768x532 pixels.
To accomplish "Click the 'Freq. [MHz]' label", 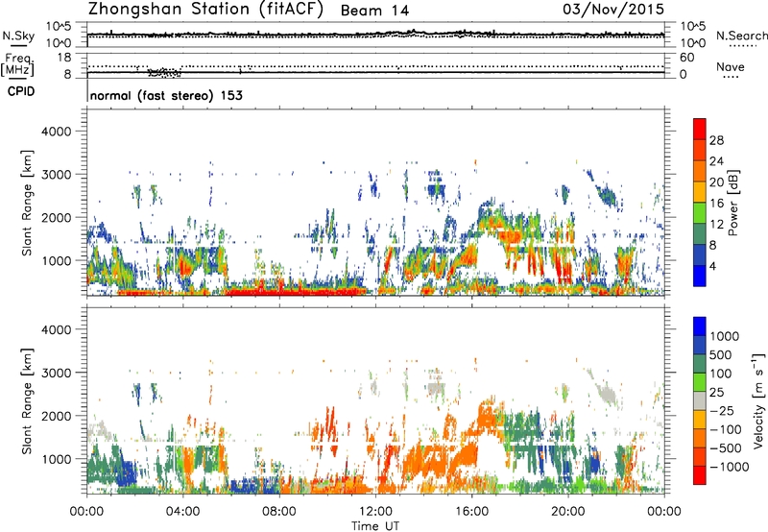I will pyautogui.click(x=18, y=64).
